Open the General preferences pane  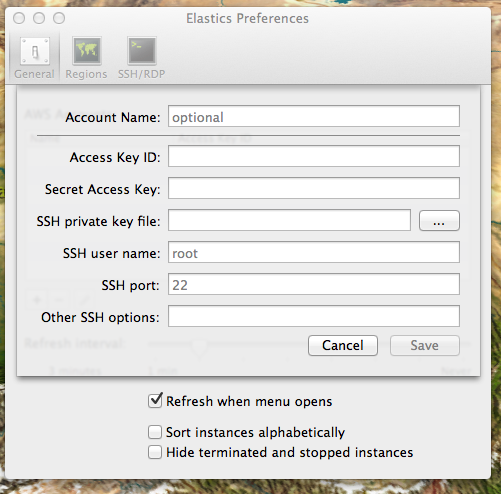[34, 58]
